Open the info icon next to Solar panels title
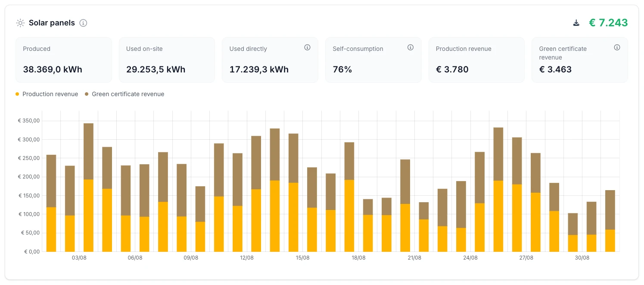Screen dimensions: 644x285 pos(84,23)
